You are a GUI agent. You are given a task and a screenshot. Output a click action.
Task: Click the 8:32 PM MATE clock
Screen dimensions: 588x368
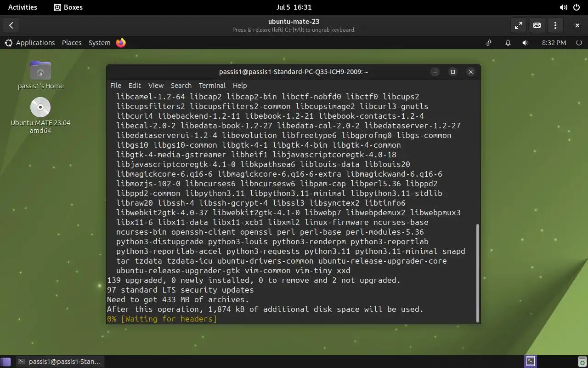click(x=554, y=43)
